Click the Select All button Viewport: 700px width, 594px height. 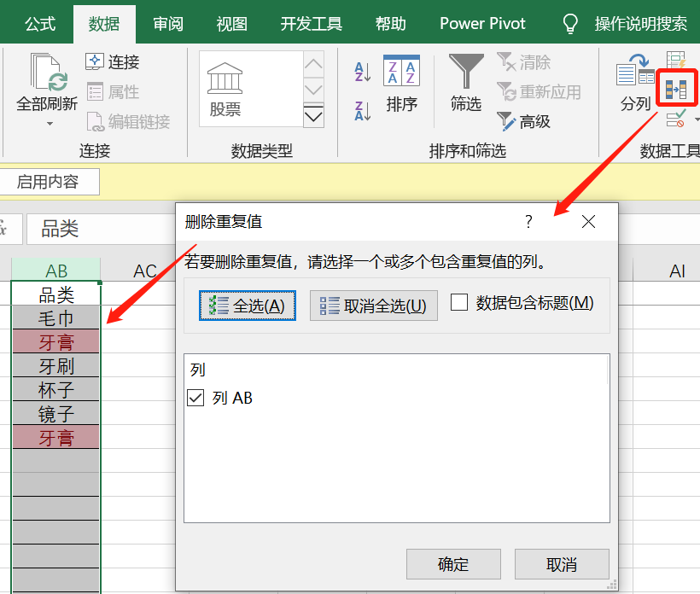coord(248,306)
